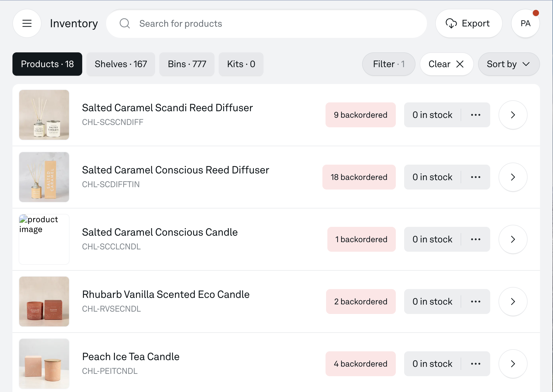The height and width of the screenshot is (392, 553).
Task: Switch to the Bins tab
Action: pos(187,64)
